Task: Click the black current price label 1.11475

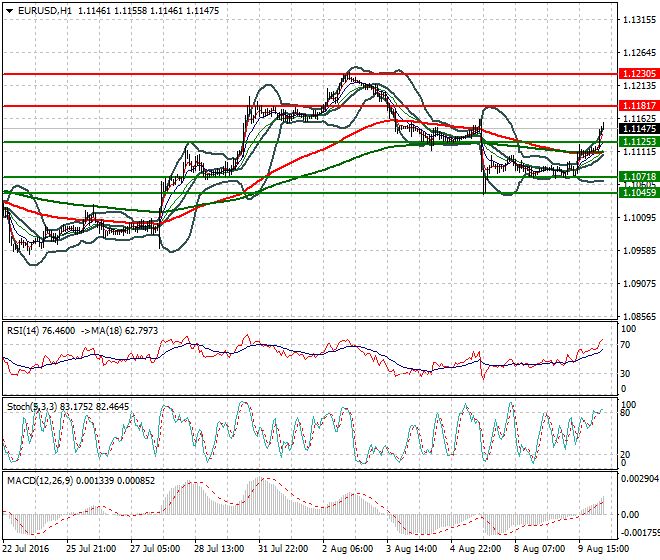Action: [637, 129]
